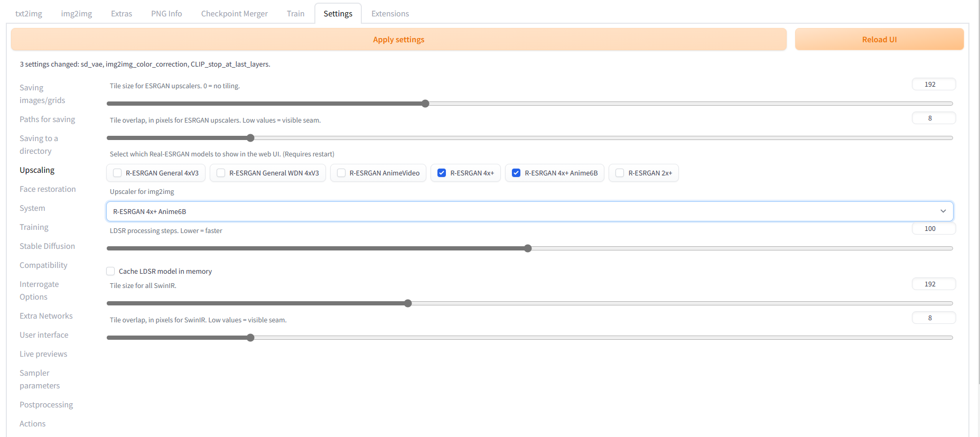980x437 pixels.
Task: Open the Actions settings section
Action: (x=32, y=424)
